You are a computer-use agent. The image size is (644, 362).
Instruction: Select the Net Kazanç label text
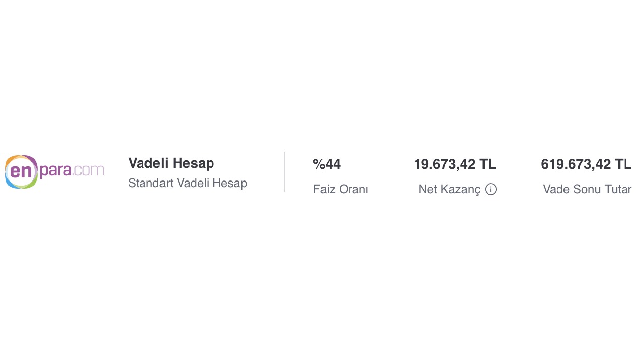coord(449,189)
